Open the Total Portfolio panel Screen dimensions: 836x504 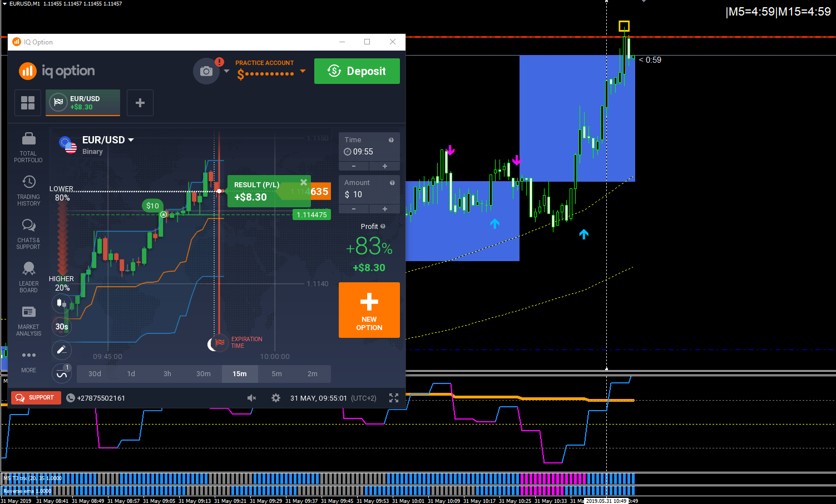tap(28, 148)
